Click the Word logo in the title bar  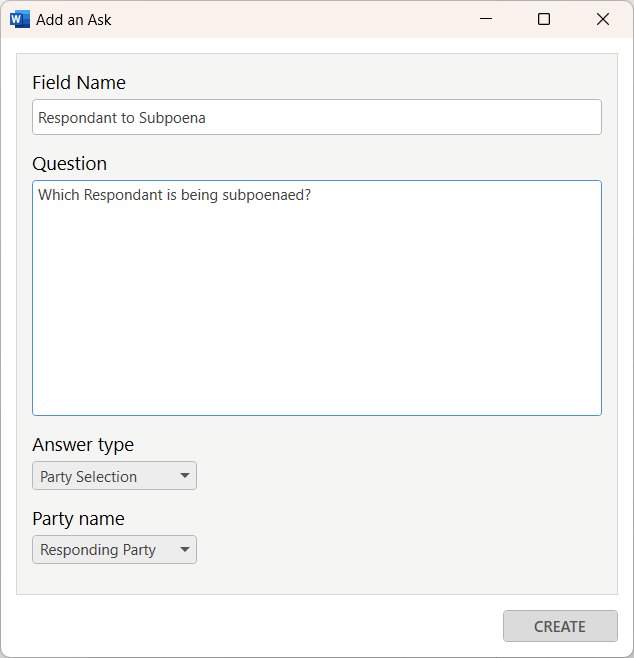tap(20, 19)
